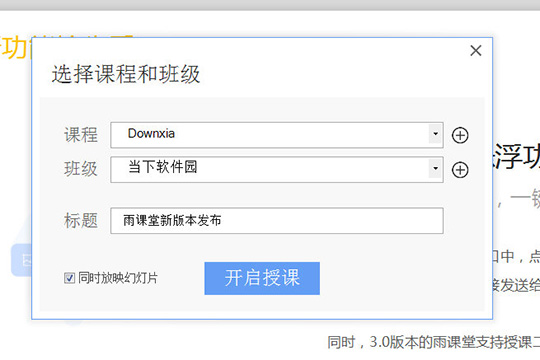Screen dimensions: 540x360
Task: Open the Downxia course combo box
Action: pyautogui.click(x=277, y=135)
